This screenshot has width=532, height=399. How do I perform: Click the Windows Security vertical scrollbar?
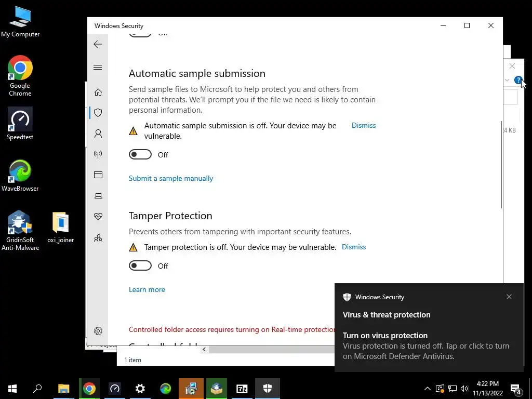click(501, 165)
